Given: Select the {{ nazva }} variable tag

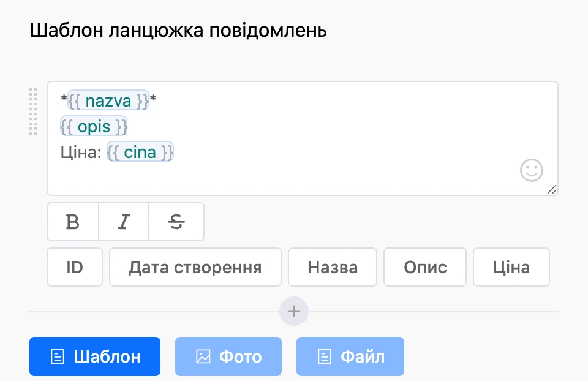Looking at the screenshot, I should click(108, 100).
